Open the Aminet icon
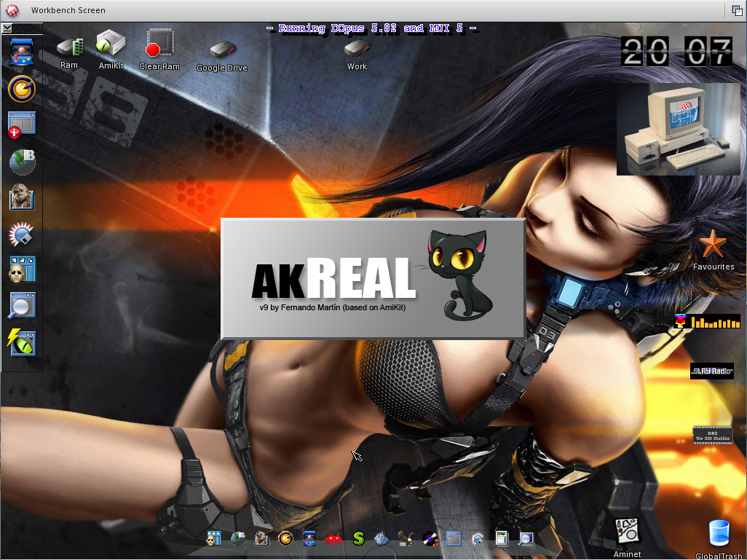747x560 pixels. [x=627, y=532]
